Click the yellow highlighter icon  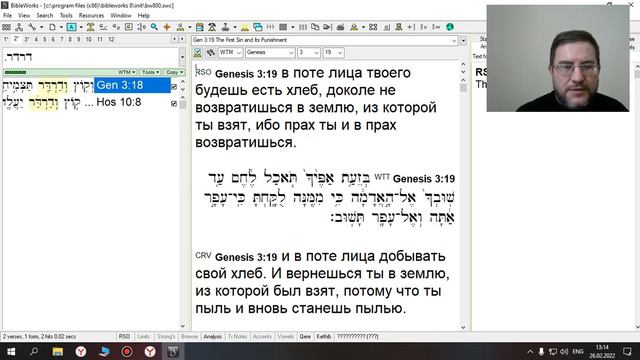coord(245,27)
